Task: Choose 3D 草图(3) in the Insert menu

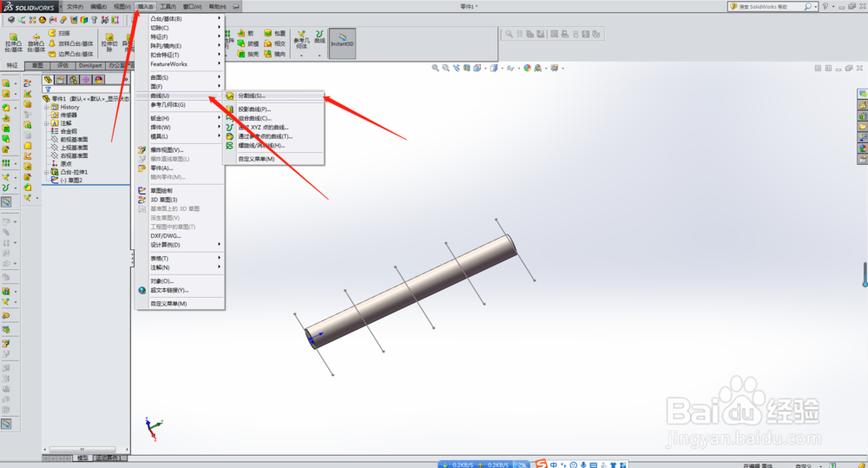Action: (x=180, y=200)
